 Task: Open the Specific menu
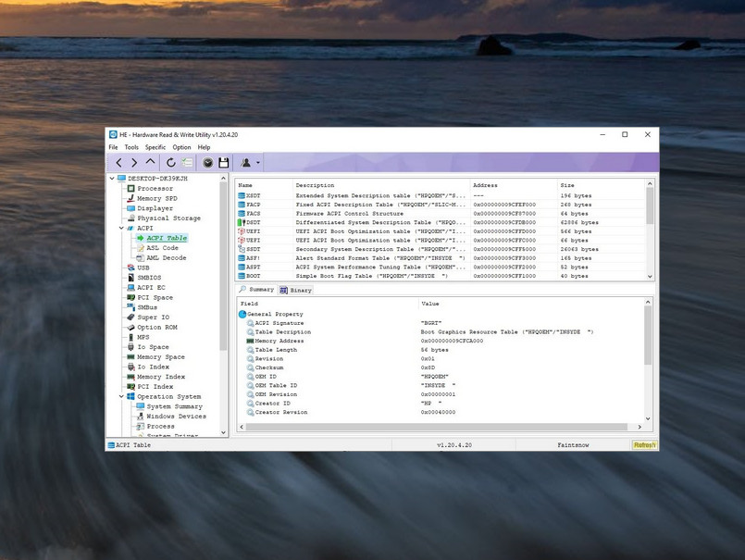pos(155,147)
